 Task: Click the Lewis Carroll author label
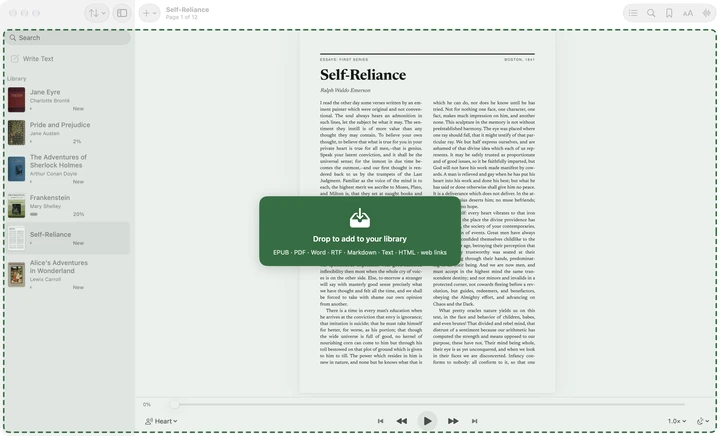(45, 279)
